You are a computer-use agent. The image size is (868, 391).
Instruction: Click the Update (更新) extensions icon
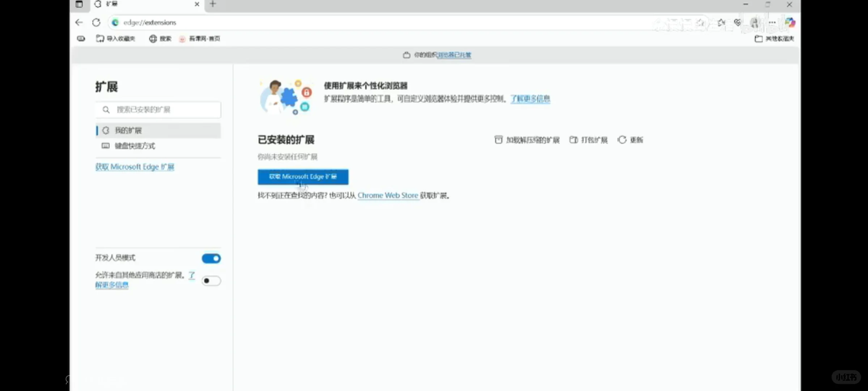coord(630,140)
